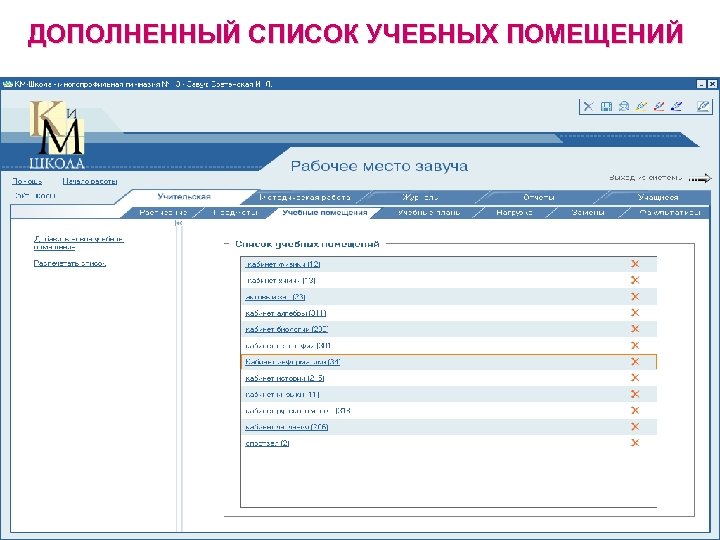Open the 'Кабинет информатики' entry
This screenshot has width=720, height=540.
[x=292, y=362]
